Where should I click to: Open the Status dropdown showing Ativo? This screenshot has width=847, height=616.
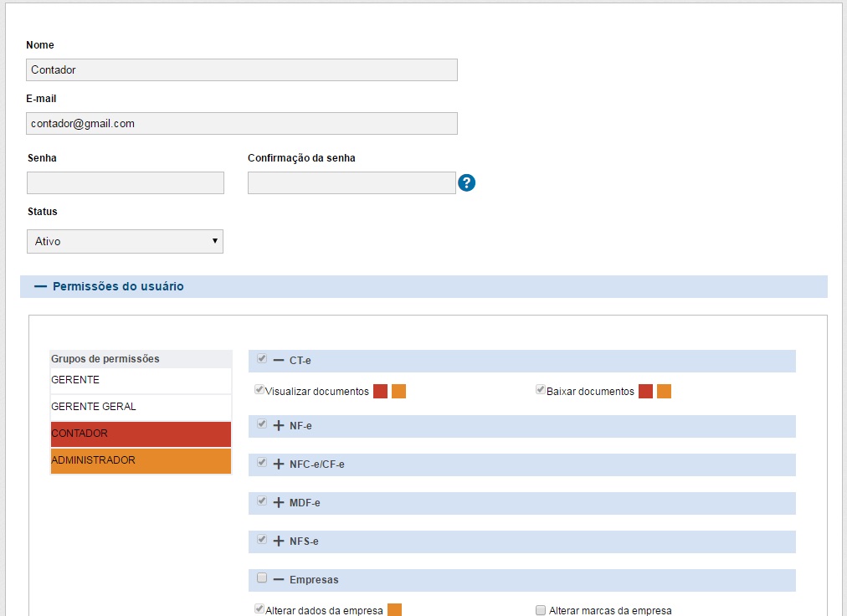[x=125, y=241]
